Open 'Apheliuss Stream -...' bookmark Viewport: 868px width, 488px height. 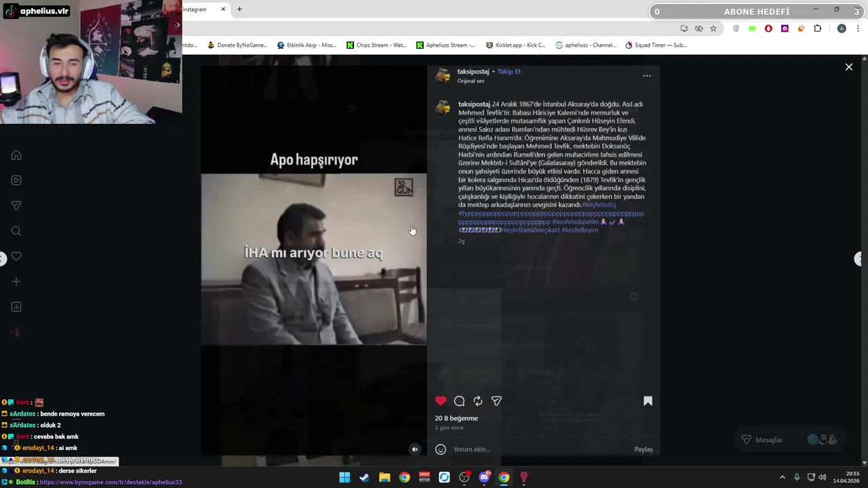point(446,45)
